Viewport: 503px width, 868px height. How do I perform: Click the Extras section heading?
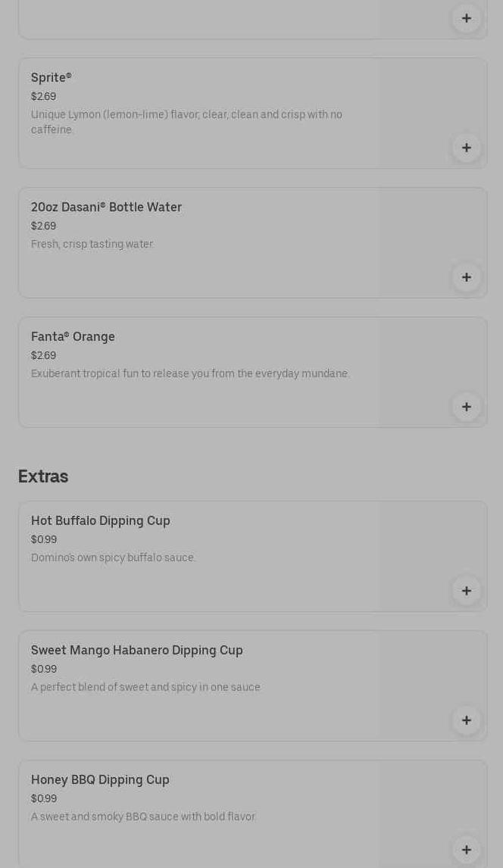click(x=43, y=476)
